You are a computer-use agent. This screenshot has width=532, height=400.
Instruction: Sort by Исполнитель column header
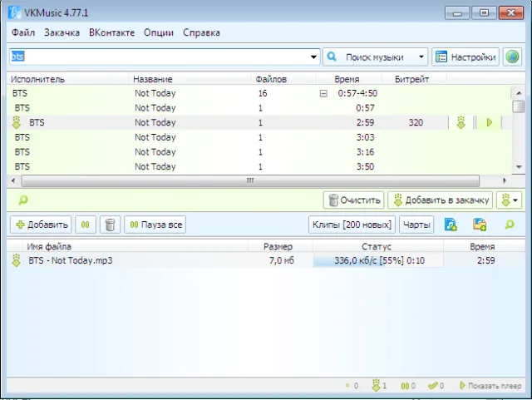coord(68,79)
